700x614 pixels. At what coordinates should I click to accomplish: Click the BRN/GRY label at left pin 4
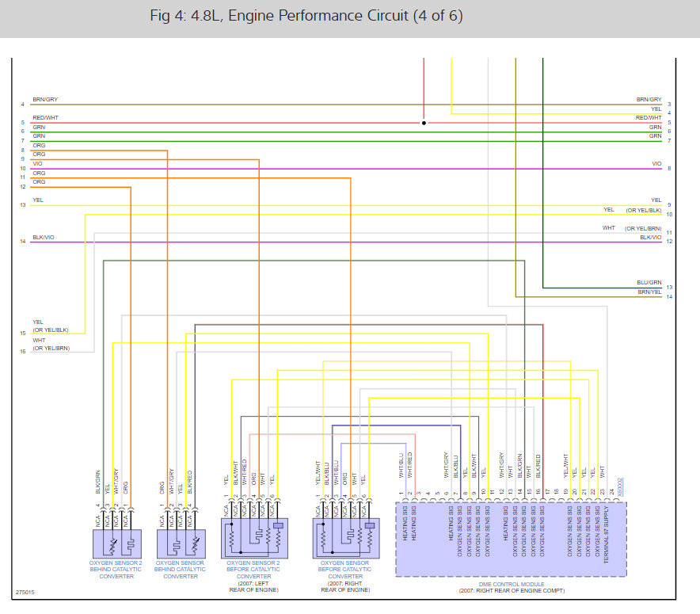click(x=45, y=100)
